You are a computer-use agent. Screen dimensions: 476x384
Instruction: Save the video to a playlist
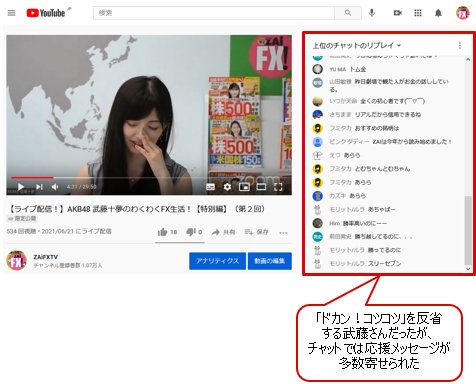pos(256,232)
